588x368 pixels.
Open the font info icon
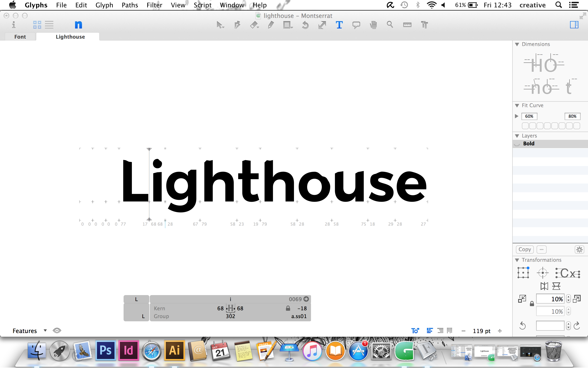(x=14, y=25)
